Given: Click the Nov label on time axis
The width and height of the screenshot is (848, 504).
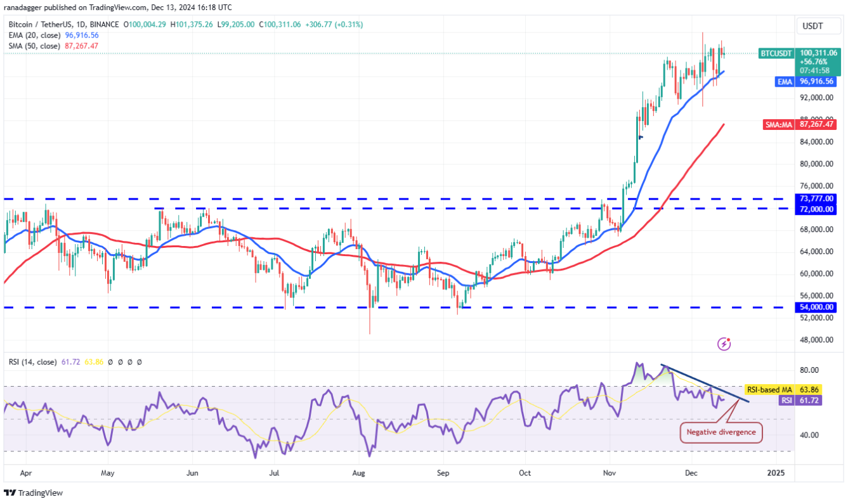Looking at the screenshot, I should pyautogui.click(x=610, y=473).
